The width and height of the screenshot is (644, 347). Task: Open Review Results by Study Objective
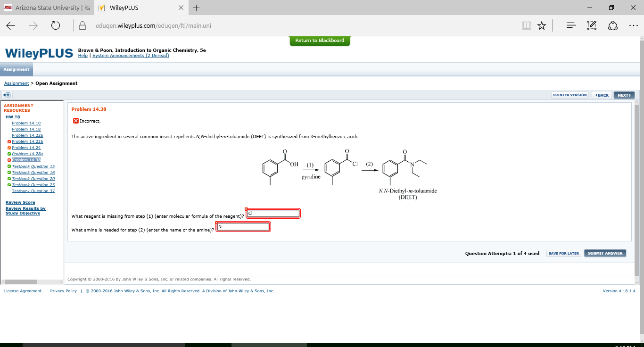pyautogui.click(x=25, y=211)
